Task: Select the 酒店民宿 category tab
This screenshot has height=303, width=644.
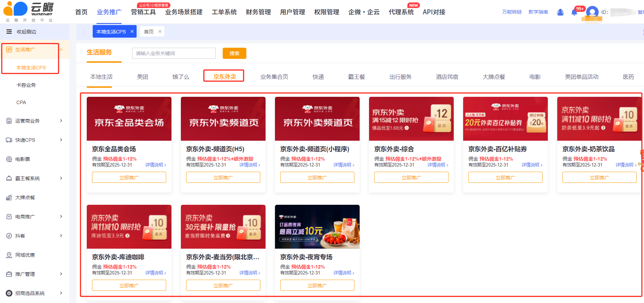Action: tap(447, 77)
